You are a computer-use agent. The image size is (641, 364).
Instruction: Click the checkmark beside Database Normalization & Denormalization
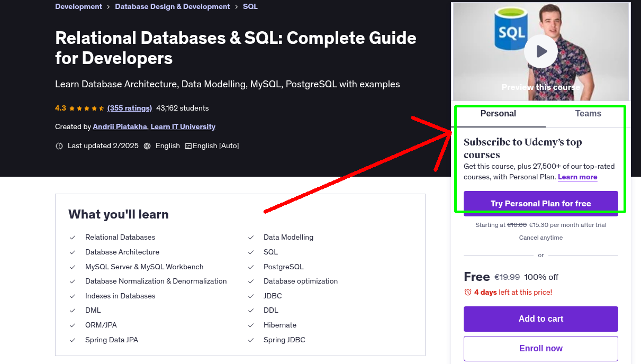pyautogui.click(x=72, y=281)
